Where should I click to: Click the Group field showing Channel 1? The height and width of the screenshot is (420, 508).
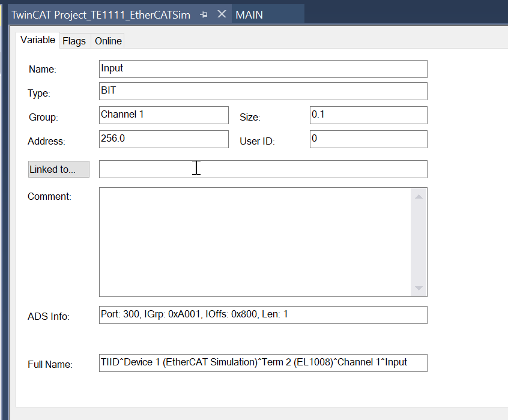point(163,115)
